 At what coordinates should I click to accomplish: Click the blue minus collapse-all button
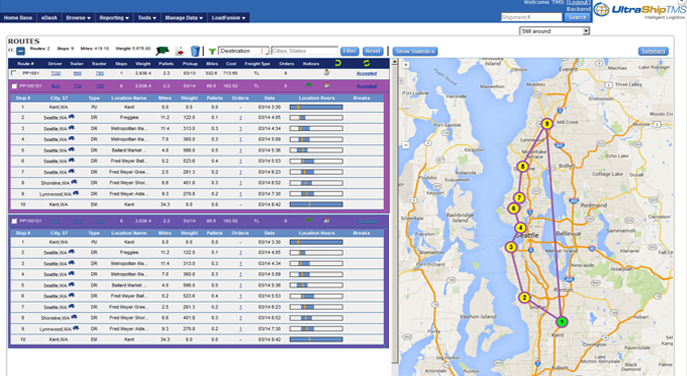pos(21,51)
